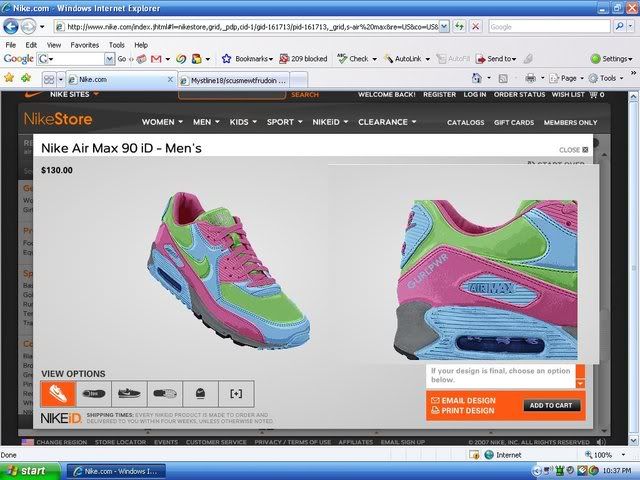640x480 pixels.
Task: Click the AutoLink toolbar button
Action: tap(403, 59)
